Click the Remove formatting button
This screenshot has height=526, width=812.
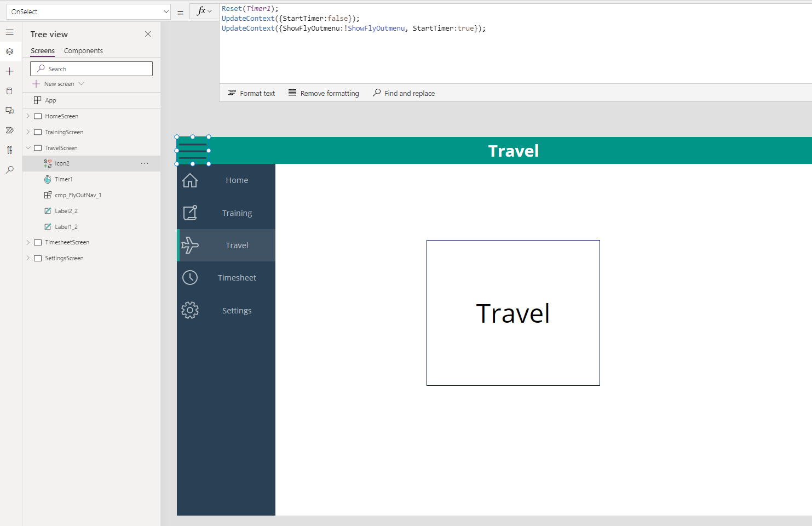coord(324,93)
